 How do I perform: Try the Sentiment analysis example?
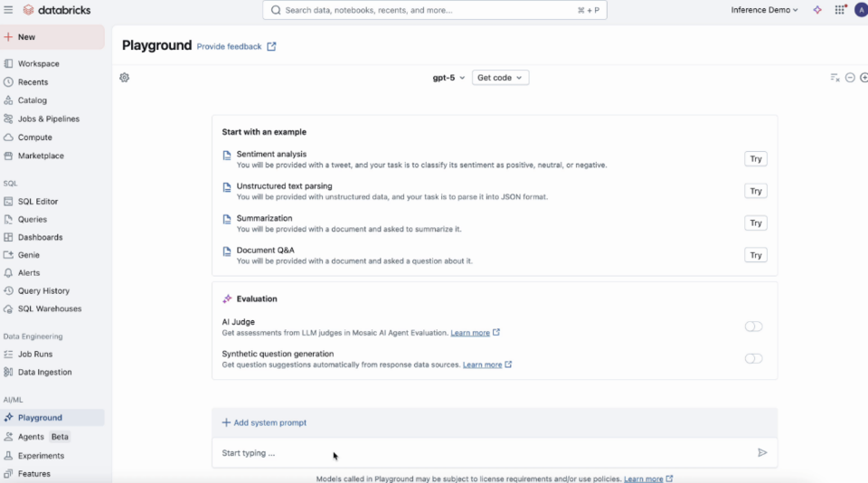(755, 159)
